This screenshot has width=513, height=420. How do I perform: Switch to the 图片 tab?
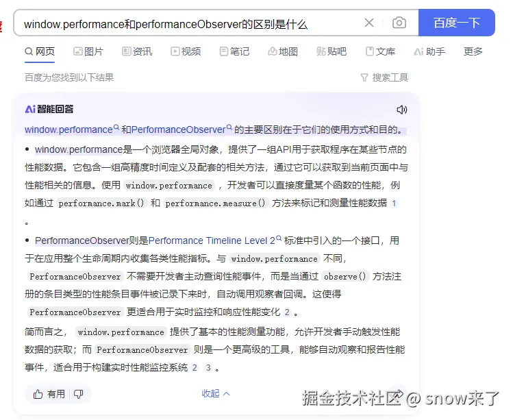coord(88,51)
